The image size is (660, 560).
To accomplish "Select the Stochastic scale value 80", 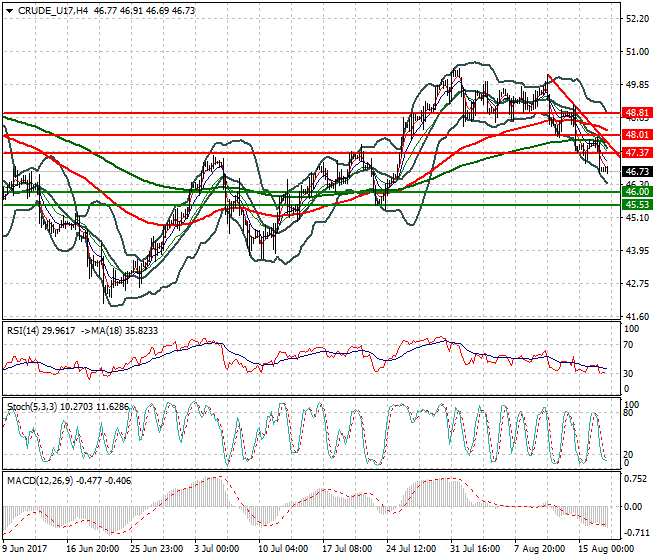I will pyautogui.click(x=628, y=413).
